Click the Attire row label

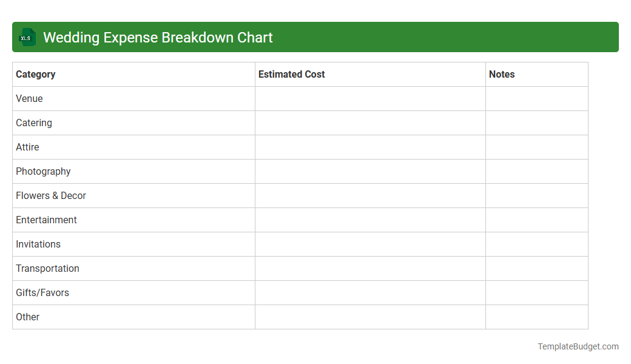click(27, 147)
